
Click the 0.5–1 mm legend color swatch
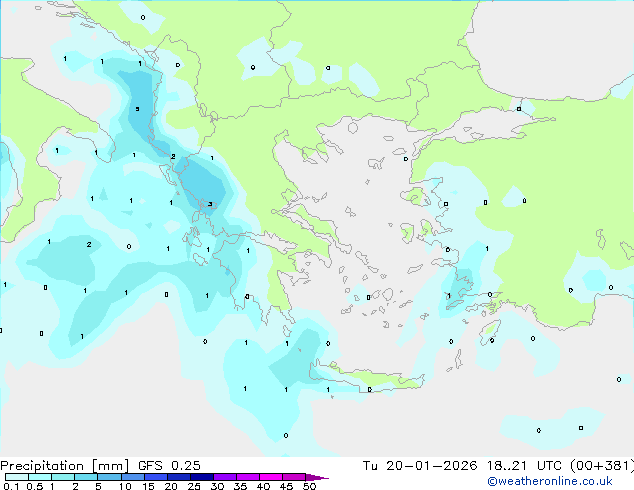click(40, 477)
